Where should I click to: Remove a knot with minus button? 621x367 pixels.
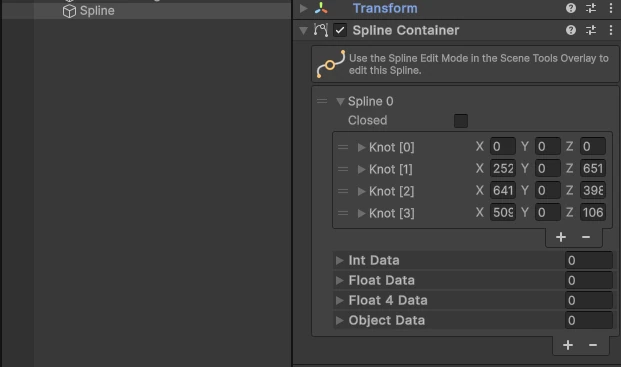[586, 237]
